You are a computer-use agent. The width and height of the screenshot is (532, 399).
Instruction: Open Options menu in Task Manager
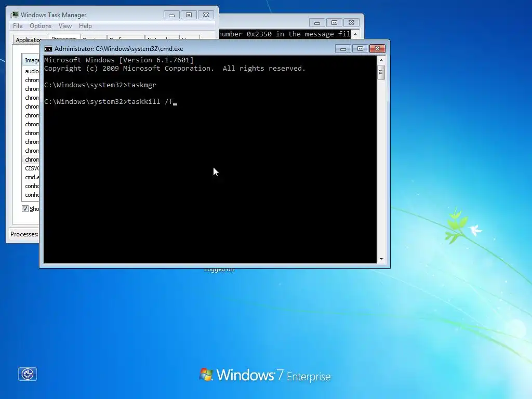click(x=41, y=26)
